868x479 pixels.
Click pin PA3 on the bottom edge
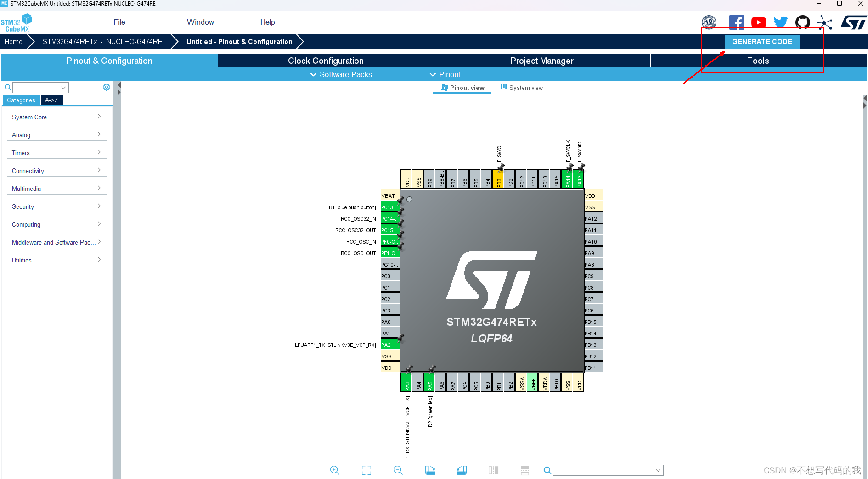pyautogui.click(x=406, y=382)
